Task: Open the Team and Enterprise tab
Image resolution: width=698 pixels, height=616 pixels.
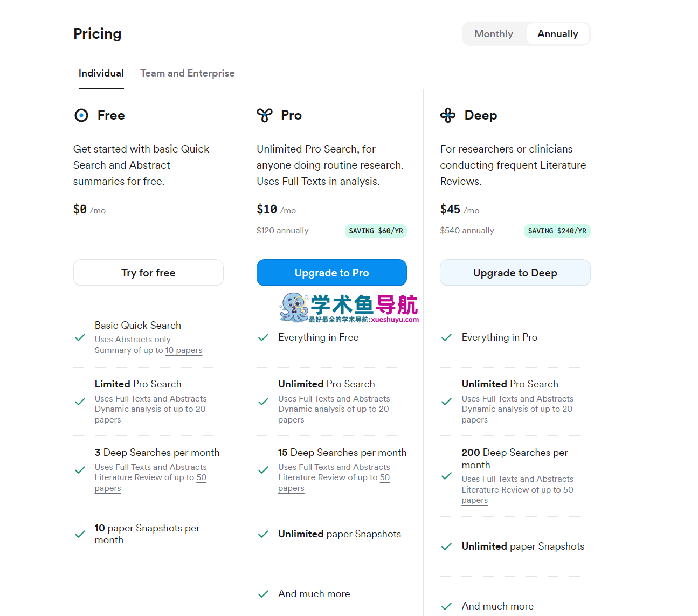Action: coord(188,73)
